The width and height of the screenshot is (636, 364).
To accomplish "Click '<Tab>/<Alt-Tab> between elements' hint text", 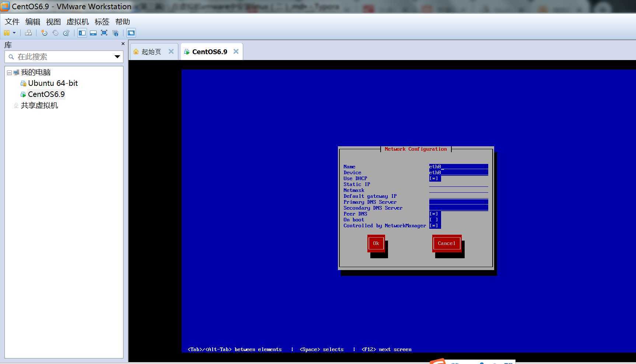I will pyautogui.click(x=235, y=349).
